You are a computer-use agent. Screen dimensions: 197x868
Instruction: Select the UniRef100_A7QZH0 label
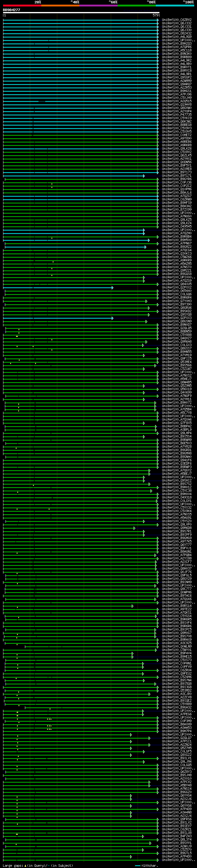point(177,233)
